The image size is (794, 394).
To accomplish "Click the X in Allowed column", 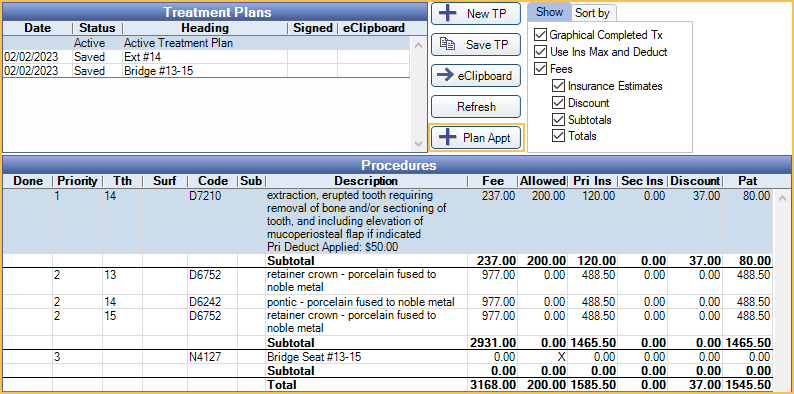I will (x=561, y=357).
